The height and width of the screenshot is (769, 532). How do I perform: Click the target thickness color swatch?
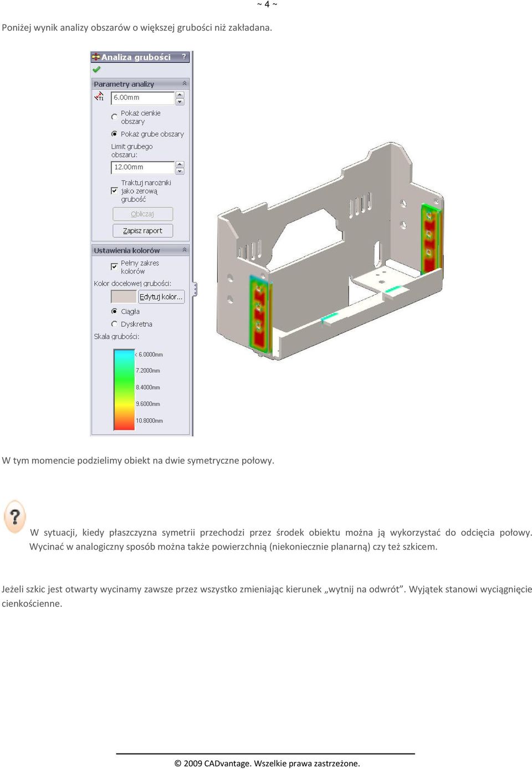click(x=124, y=297)
